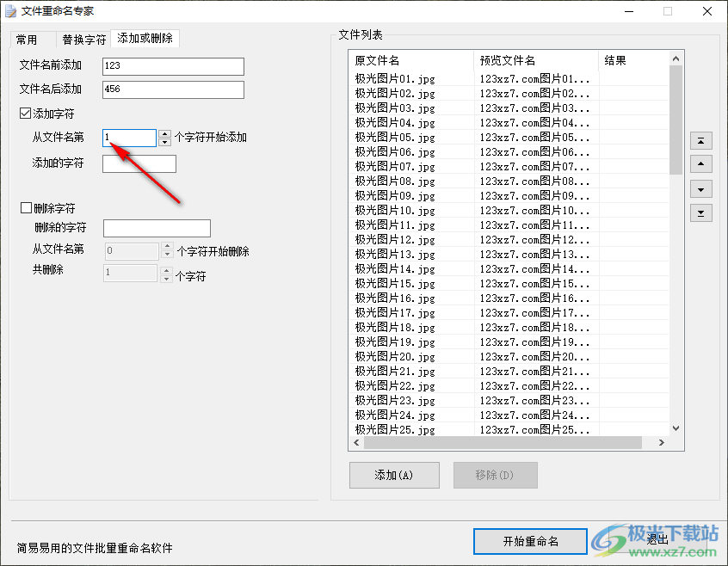728x566 pixels.
Task: Click the horizontal scroll left arrow
Action: click(x=356, y=443)
